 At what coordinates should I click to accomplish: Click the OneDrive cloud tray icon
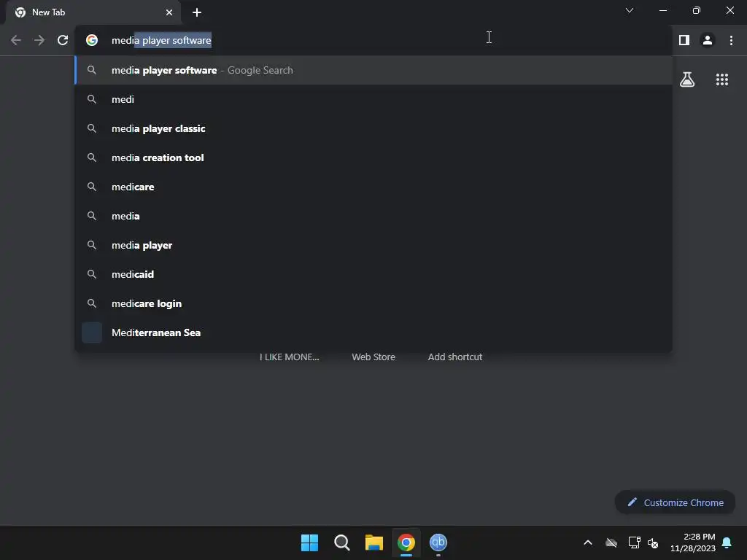[611, 542]
